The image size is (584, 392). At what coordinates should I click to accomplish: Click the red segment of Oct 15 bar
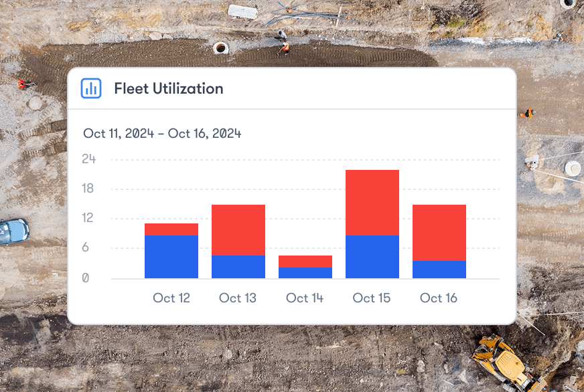pos(372,203)
